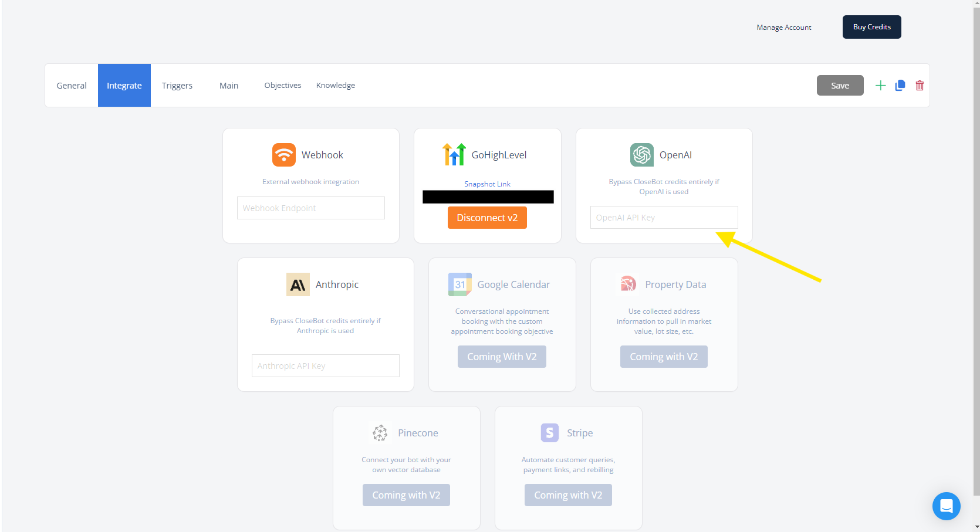980x532 pixels.
Task: Click 'Use collected address information' description
Action: (x=664, y=321)
